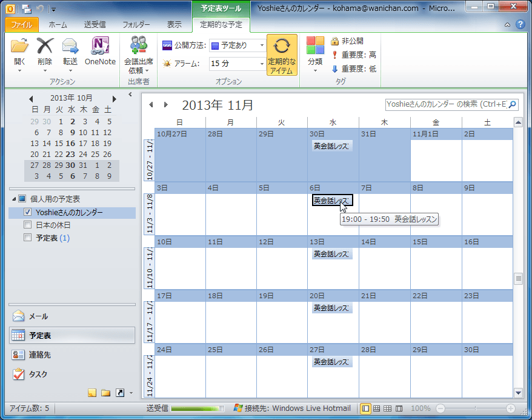The height and width of the screenshot is (420, 532).
Task: Select the 定期的な予定 ribbon tab
Action: tap(221, 25)
